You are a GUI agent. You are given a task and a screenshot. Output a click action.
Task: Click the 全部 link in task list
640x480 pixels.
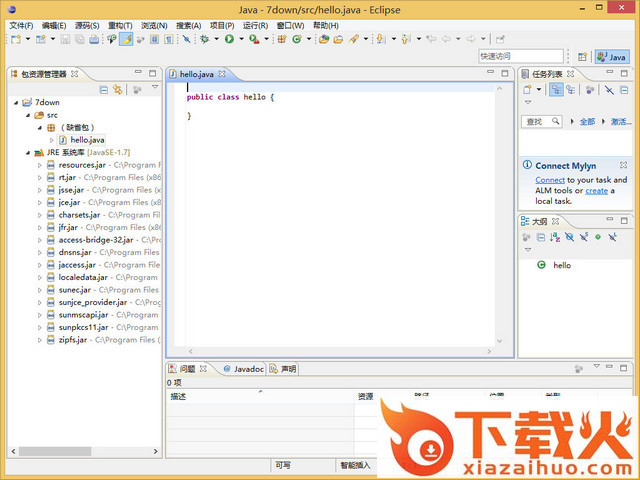coord(587,122)
